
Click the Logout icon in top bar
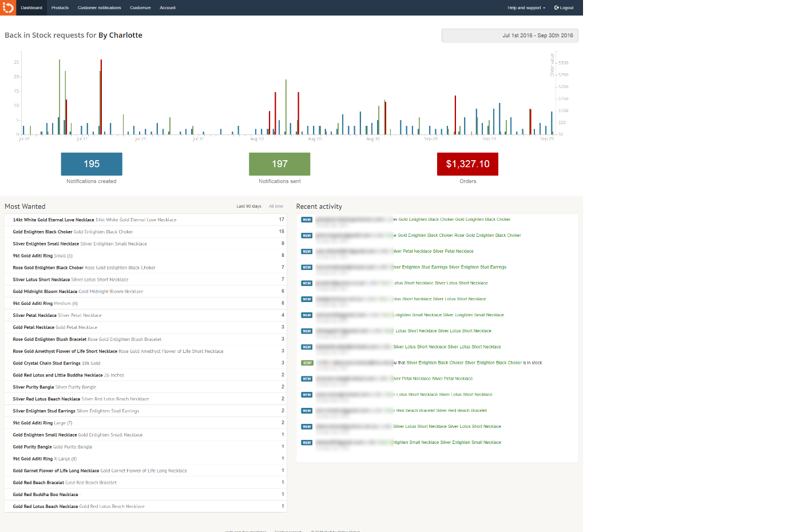[x=557, y=7]
